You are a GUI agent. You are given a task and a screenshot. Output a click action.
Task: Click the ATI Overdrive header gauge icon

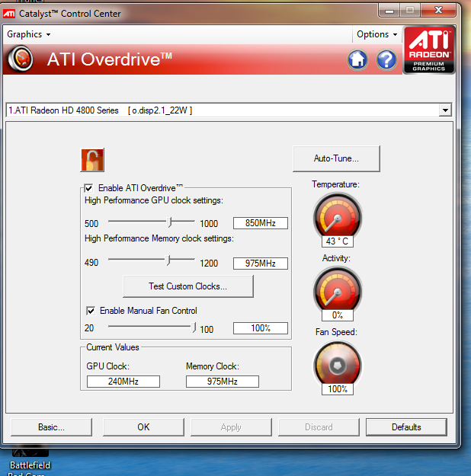tap(22, 59)
